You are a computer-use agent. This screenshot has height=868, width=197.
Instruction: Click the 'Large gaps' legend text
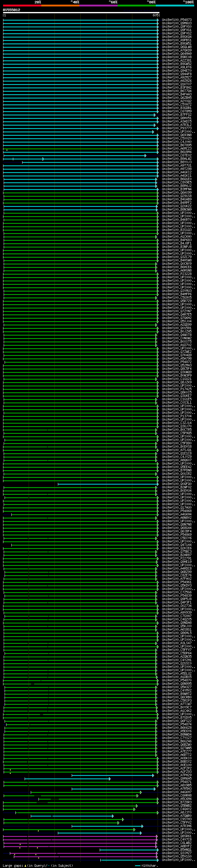pyautogui.click(x=13, y=865)
